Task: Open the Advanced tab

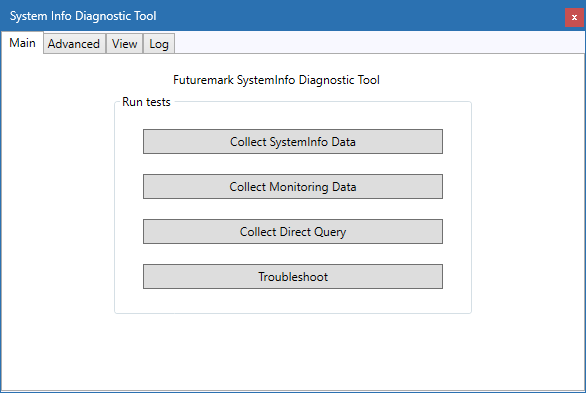Action: coord(74,44)
